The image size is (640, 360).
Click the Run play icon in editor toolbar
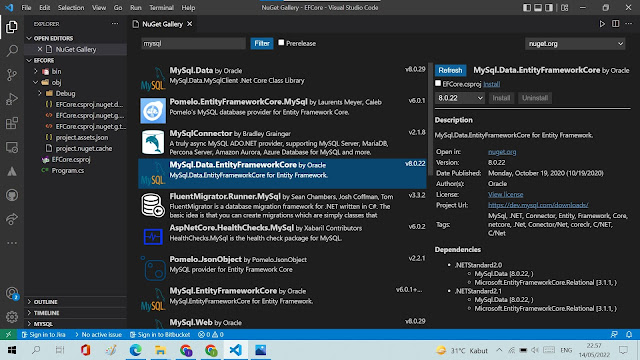coord(602,24)
